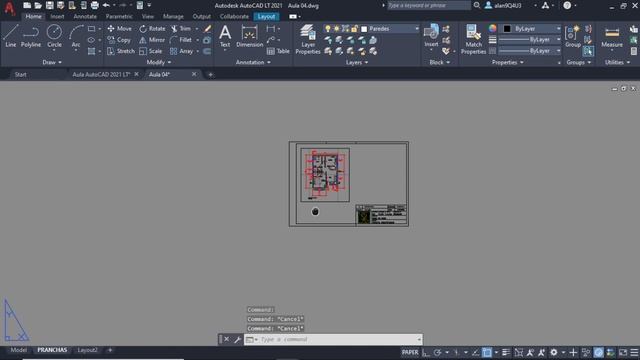Toggle PAPER/MODEL space in status bar
640x360 pixels.
coord(410,352)
